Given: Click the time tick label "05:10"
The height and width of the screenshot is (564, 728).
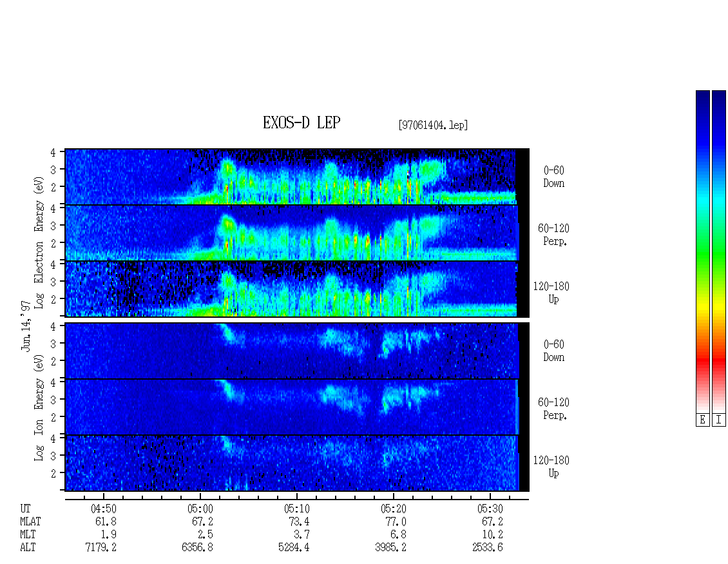Looking at the screenshot, I should coord(297,509).
